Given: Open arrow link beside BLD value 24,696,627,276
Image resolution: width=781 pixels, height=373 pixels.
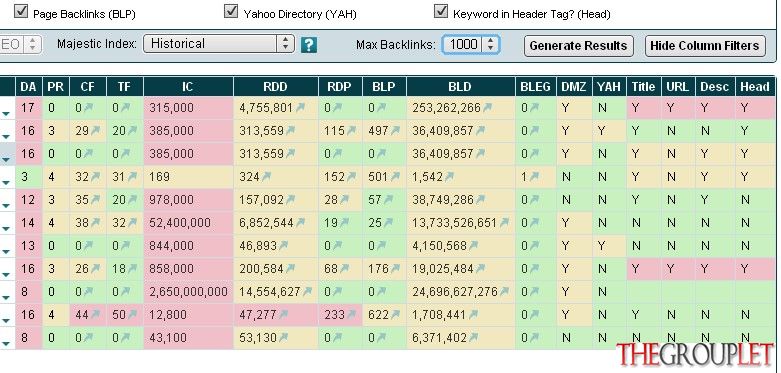Looking at the screenshot, I should point(504,292).
